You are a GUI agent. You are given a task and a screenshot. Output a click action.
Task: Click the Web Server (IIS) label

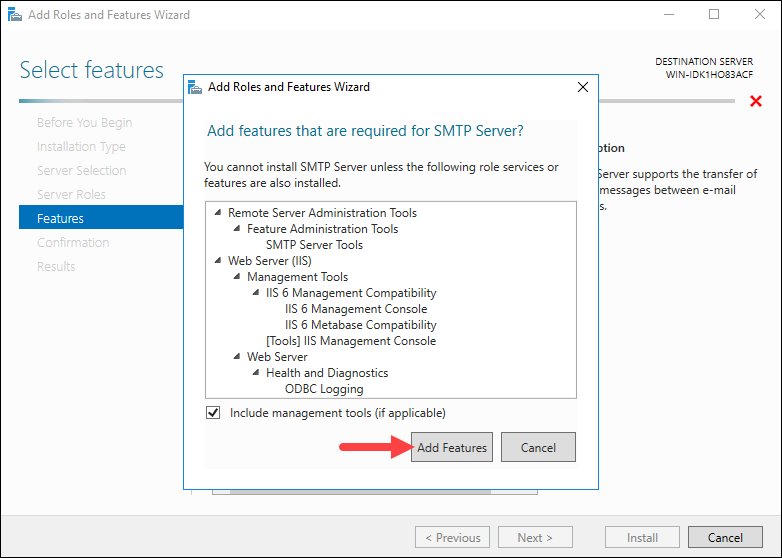tap(270, 261)
